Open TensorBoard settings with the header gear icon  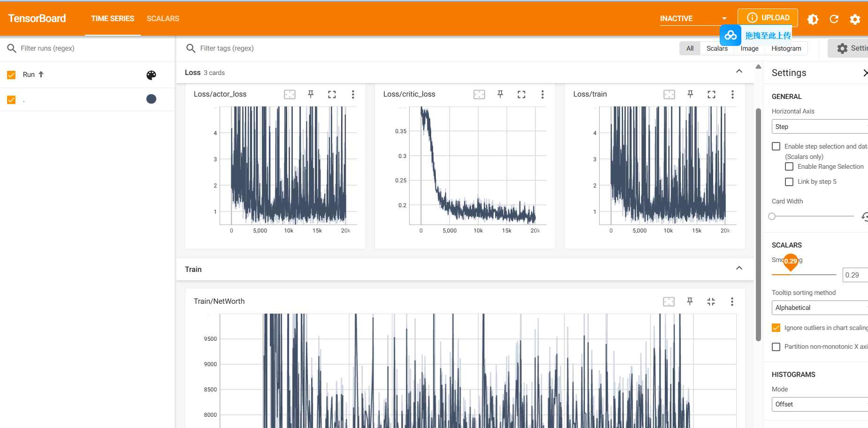855,19
